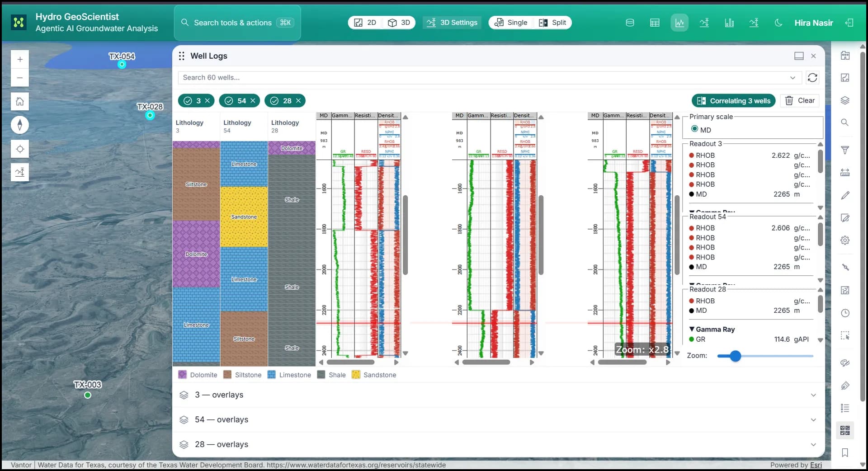
Task: Open the Esri link
Action: pos(816,465)
